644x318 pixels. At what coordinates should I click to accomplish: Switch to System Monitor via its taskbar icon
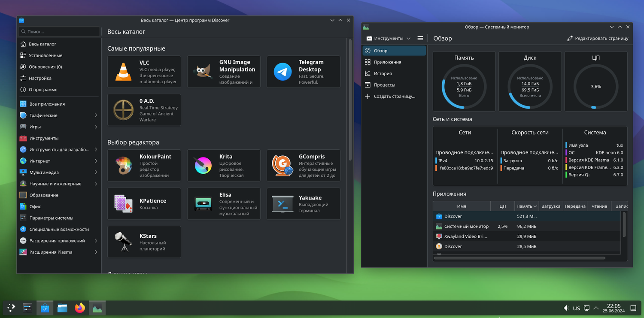97,308
